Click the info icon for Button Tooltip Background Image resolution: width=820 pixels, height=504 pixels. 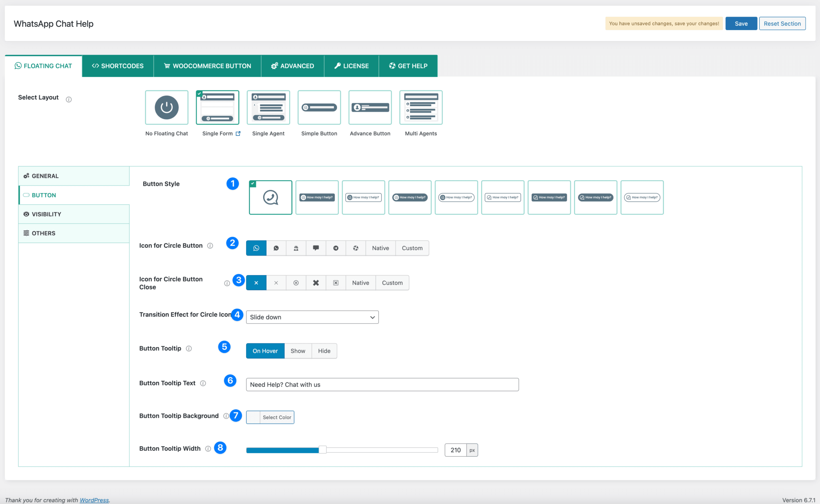point(226,416)
